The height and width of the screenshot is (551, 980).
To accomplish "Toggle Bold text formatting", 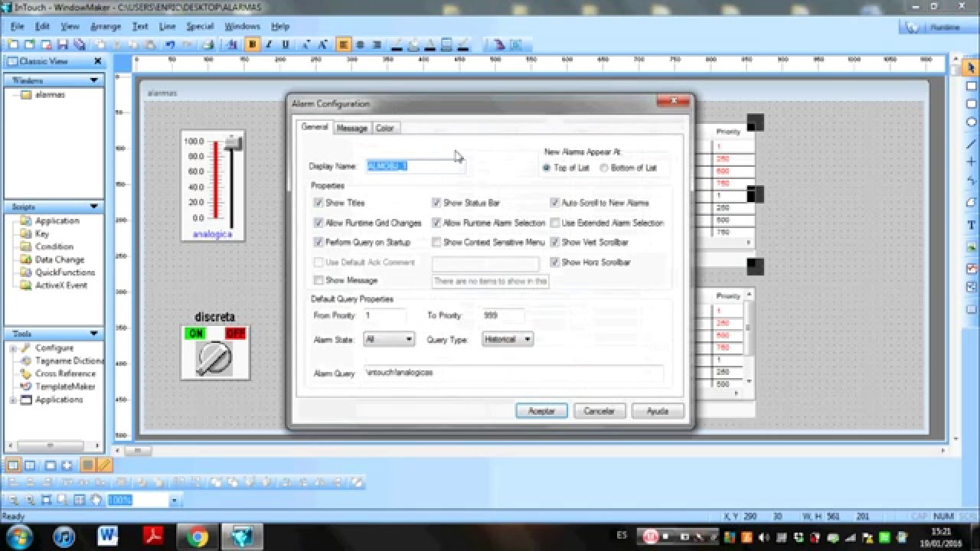I will pos(252,44).
